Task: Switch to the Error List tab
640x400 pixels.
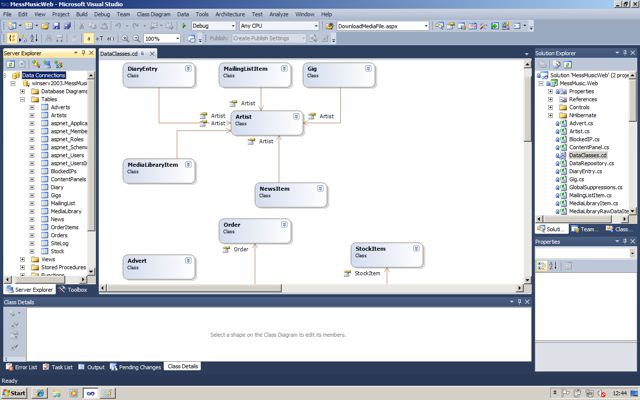Action: tap(22, 367)
